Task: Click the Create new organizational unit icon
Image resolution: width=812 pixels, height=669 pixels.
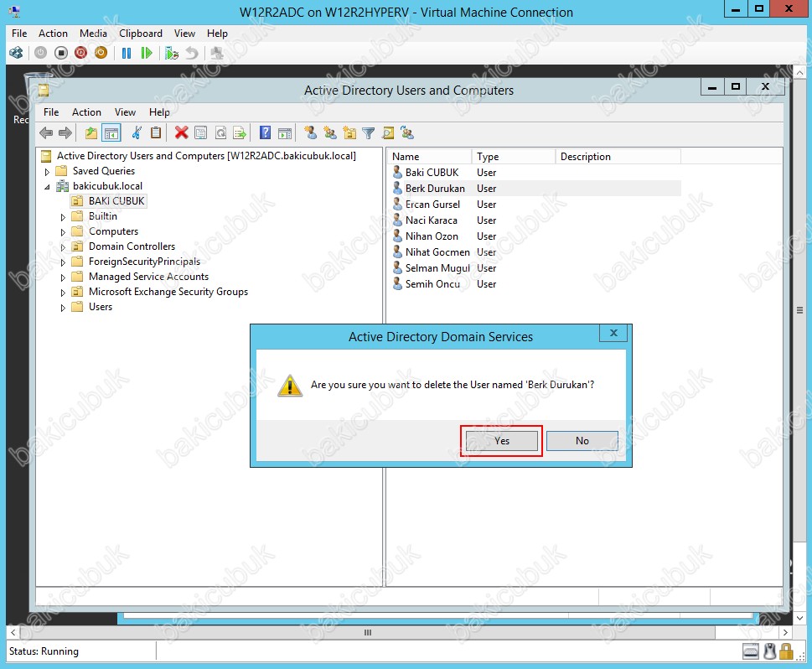Action: pyautogui.click(x=349, y=133)
